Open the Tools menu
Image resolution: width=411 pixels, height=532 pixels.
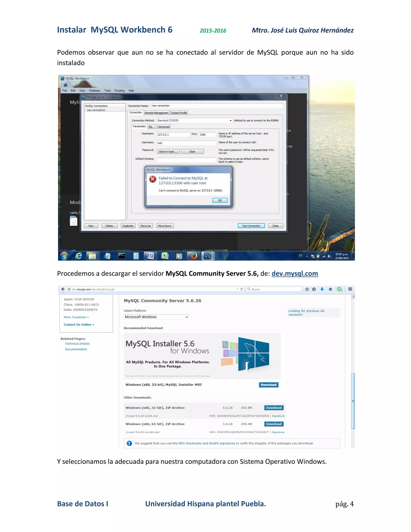click(107, 91)
